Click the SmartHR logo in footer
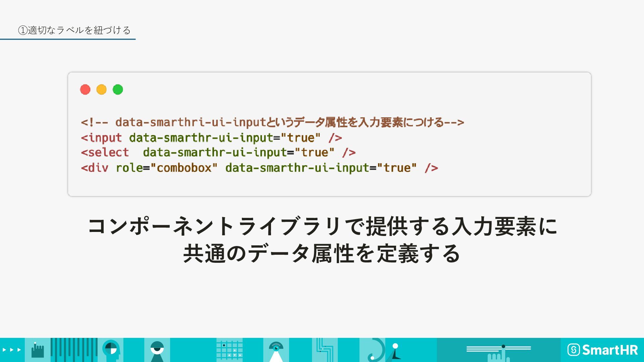Screen dimensions: 644x362 (602, 350)
